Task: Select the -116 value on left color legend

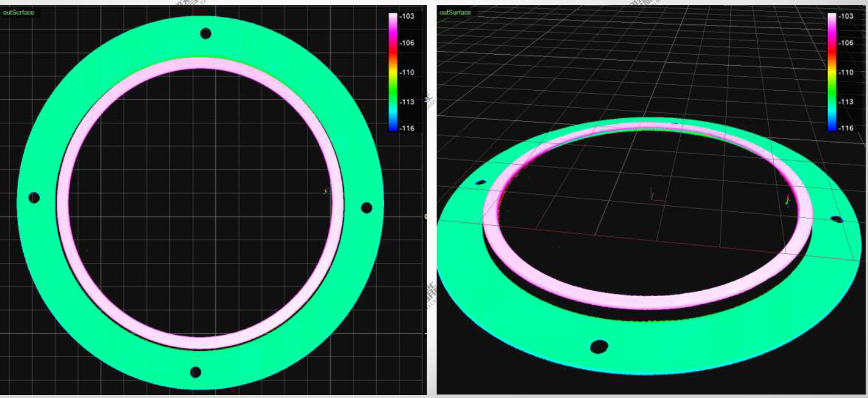Action: (x=407, y=128)
